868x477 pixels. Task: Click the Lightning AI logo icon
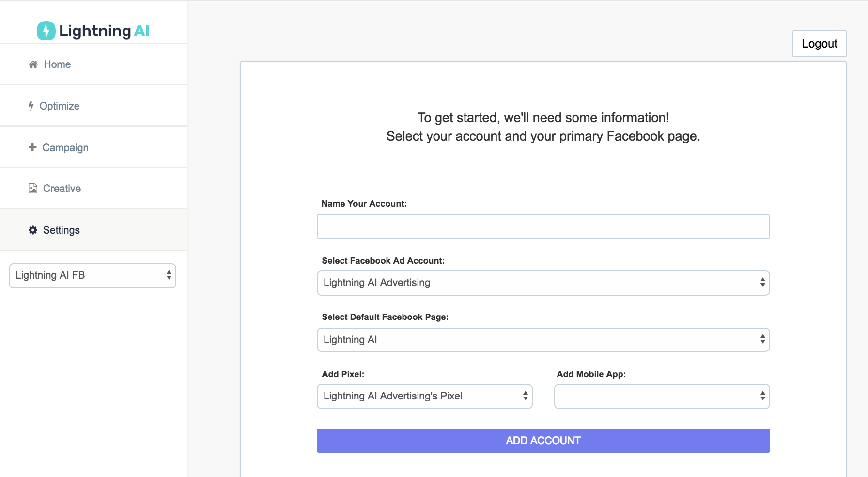pyautogui.click(x=46, y=31)
